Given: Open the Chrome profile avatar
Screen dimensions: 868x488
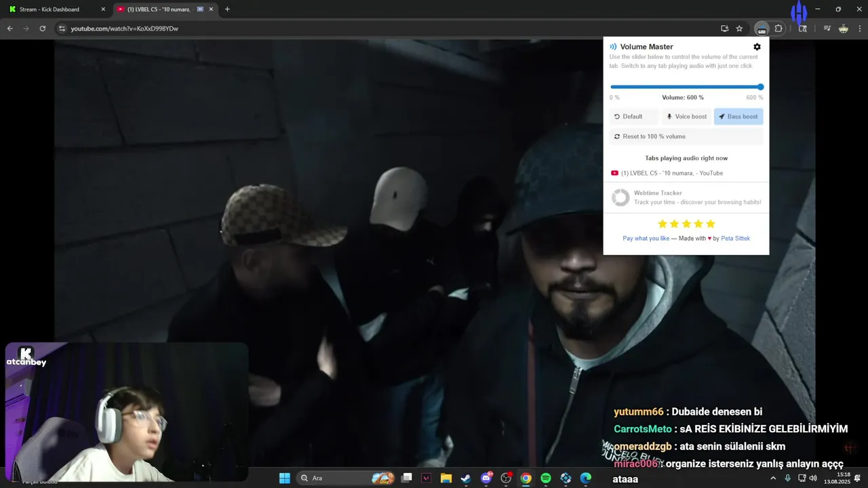Looking at the screenshot, I should 843,28.
